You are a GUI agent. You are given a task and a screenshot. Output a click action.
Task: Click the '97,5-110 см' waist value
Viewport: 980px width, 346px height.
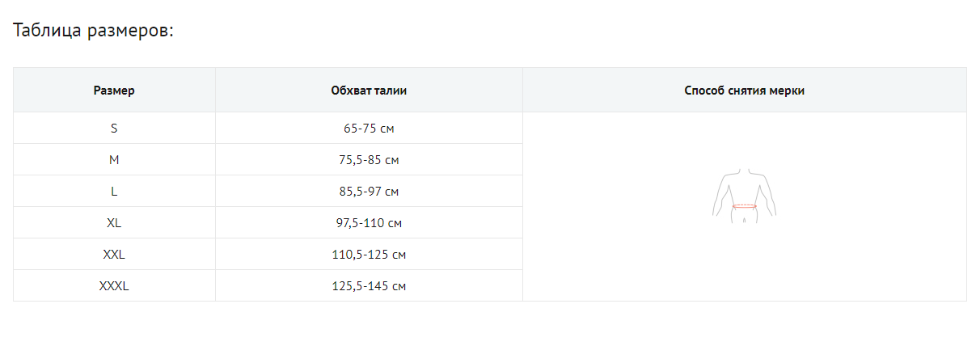[x=369, y=223]
